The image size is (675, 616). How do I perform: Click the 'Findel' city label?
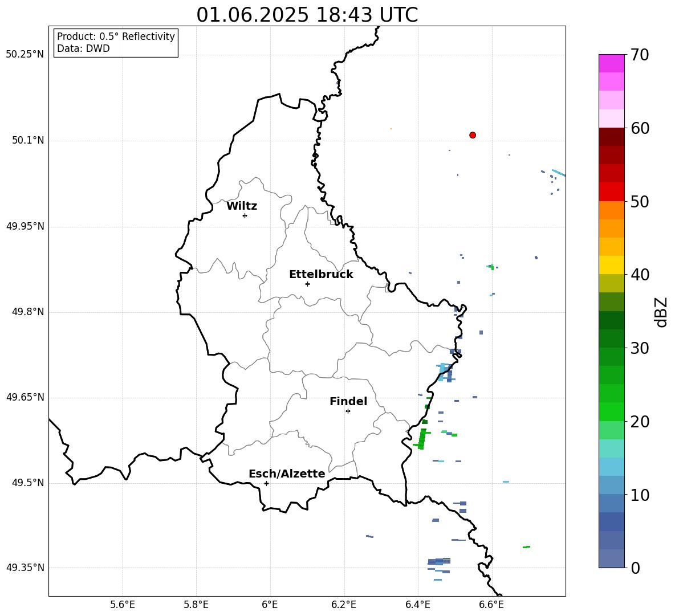(x=348, y=401)
